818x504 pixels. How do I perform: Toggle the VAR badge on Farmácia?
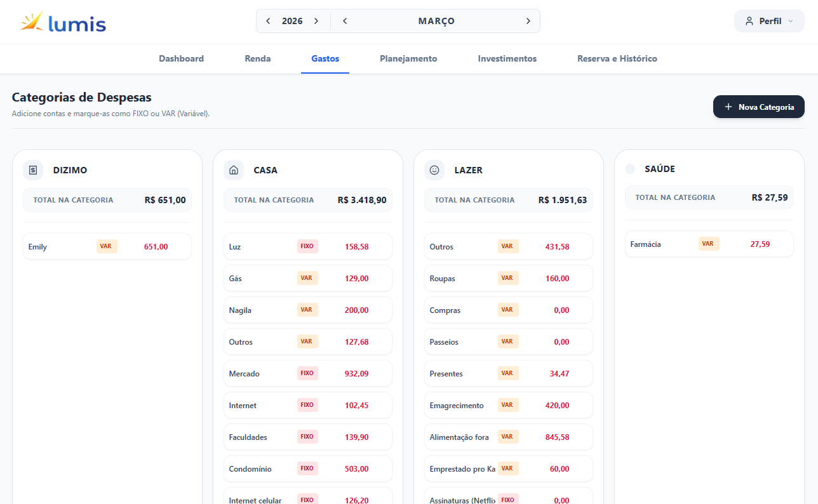pos(709,244)
